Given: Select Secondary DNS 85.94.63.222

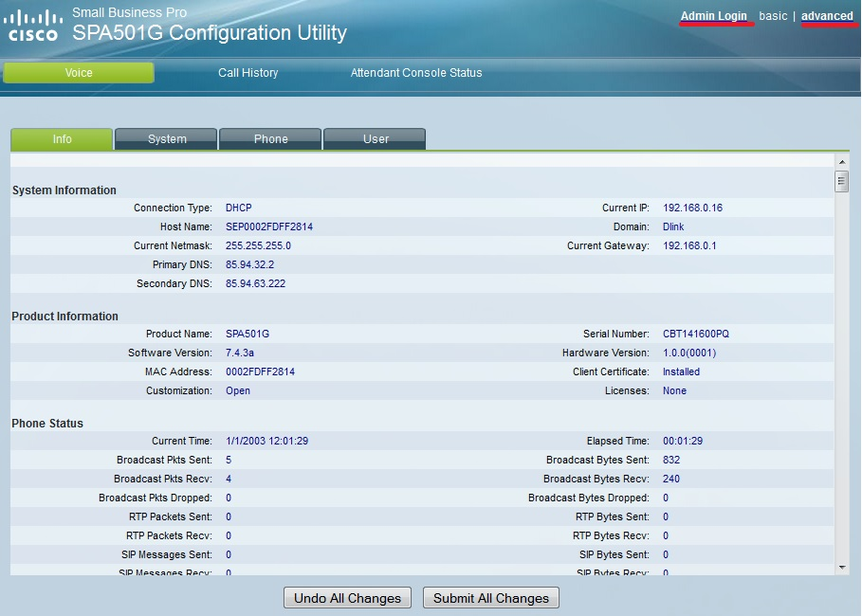Looking at the screenshot, I should (x=256, y=283).
